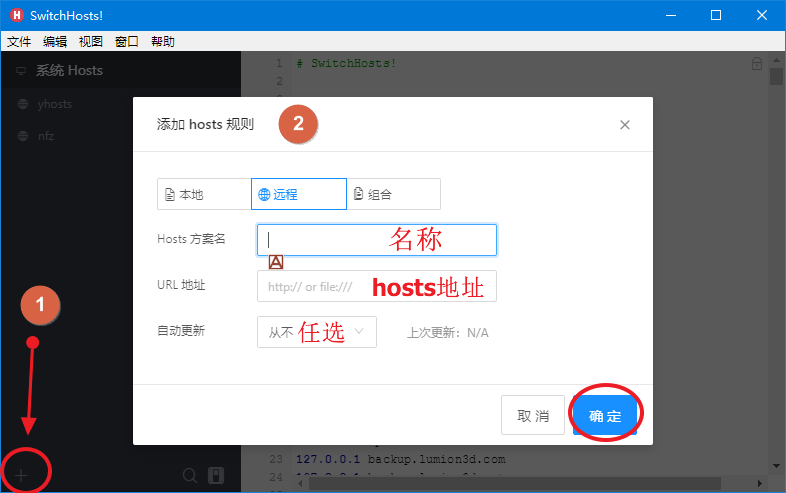786x493 pixels.
Task: Maximize the SwitchHosts! window
Action: [716, 15]
